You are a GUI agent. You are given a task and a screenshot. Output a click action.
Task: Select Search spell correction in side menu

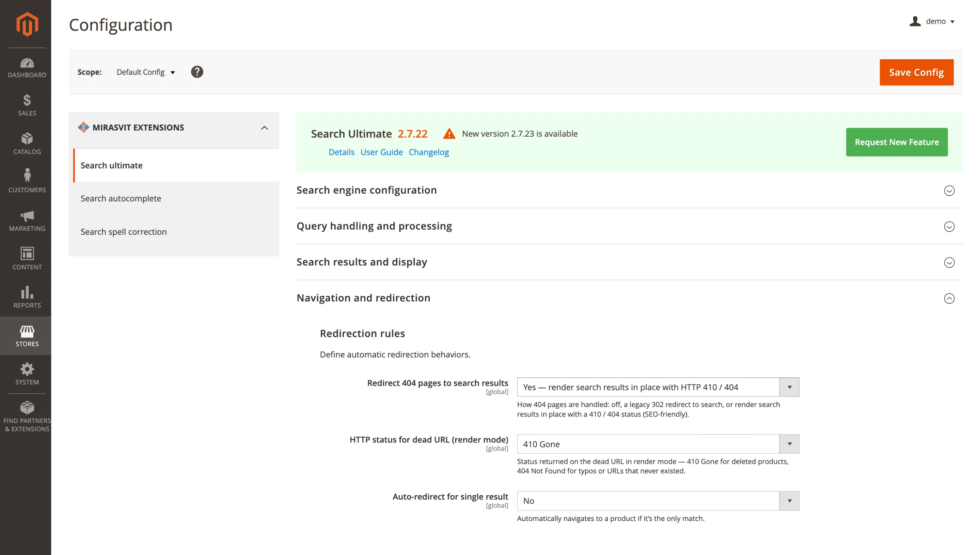176,232
